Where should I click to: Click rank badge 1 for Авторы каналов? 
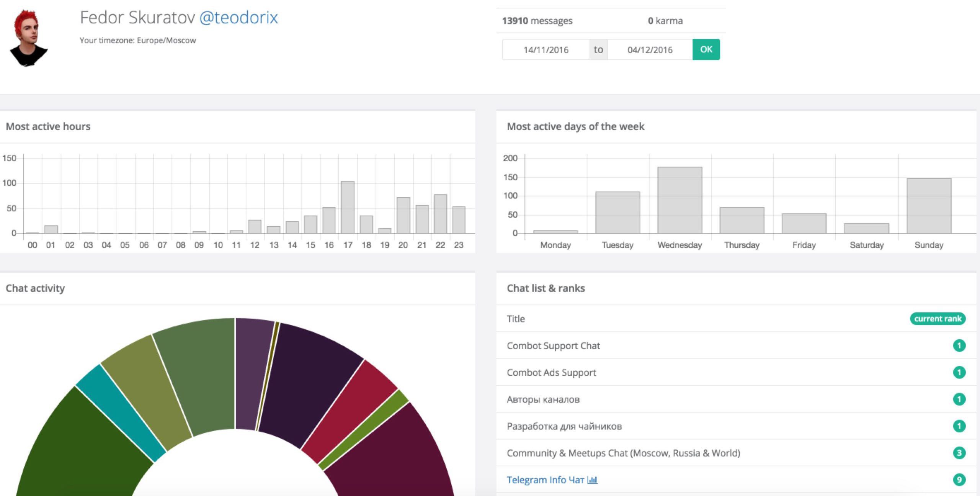point(959,399)
